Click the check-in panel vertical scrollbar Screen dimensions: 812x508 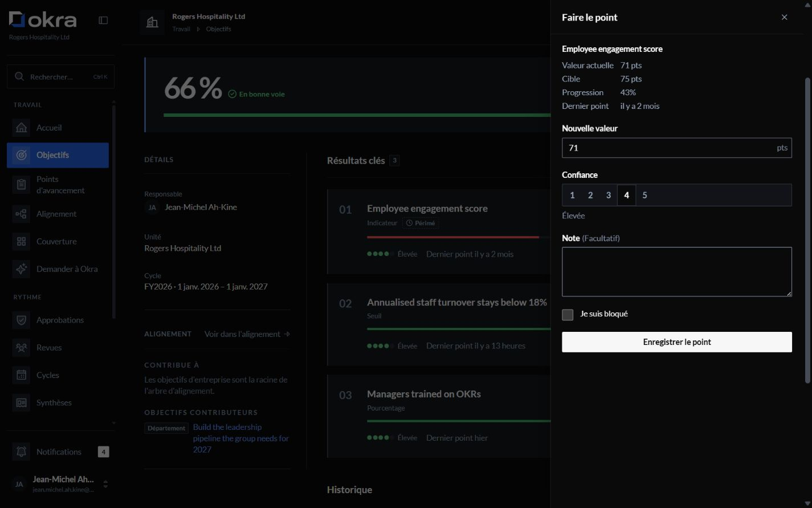tap(807, 230)
